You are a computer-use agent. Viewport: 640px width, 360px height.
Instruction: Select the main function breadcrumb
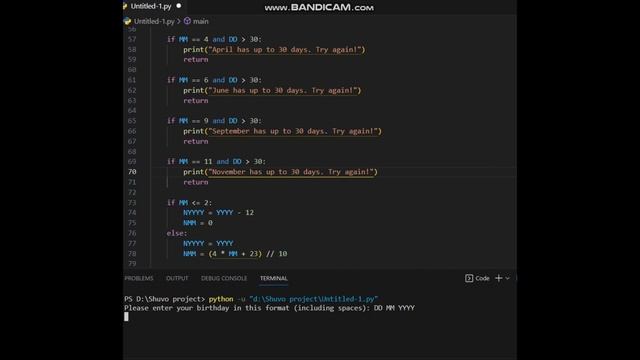(x=200, y=21)
